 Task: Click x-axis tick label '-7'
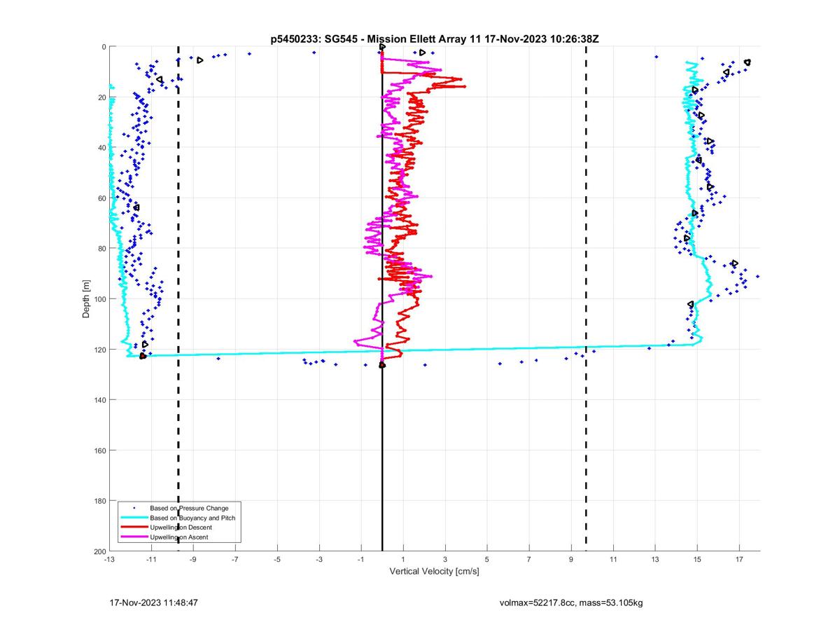pyautogui.click(x=235, y=559)
